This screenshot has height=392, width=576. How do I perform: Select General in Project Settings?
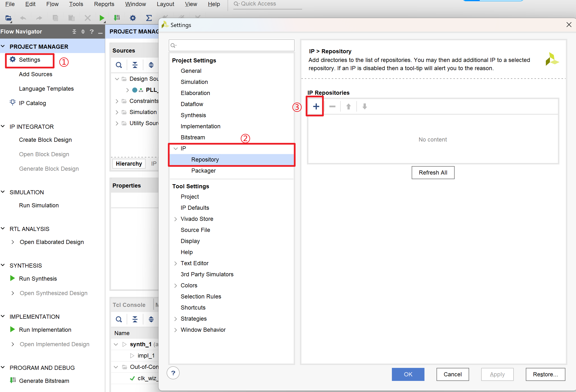click(191, 71)
